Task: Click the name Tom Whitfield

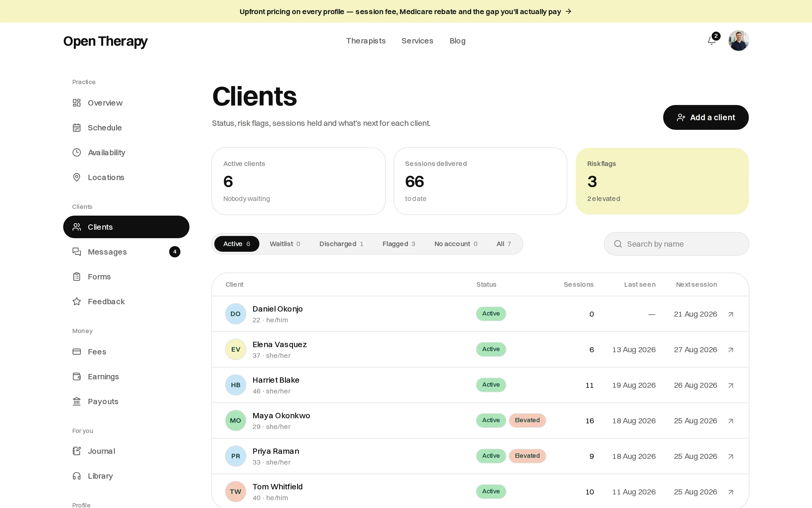Action: coord(277,487)
